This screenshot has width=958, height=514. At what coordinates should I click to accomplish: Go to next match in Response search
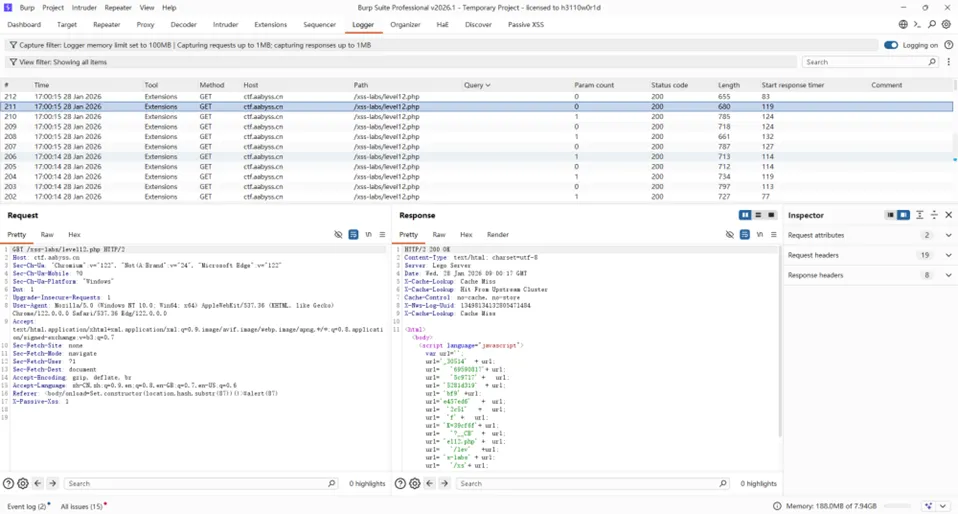(444, 483)
